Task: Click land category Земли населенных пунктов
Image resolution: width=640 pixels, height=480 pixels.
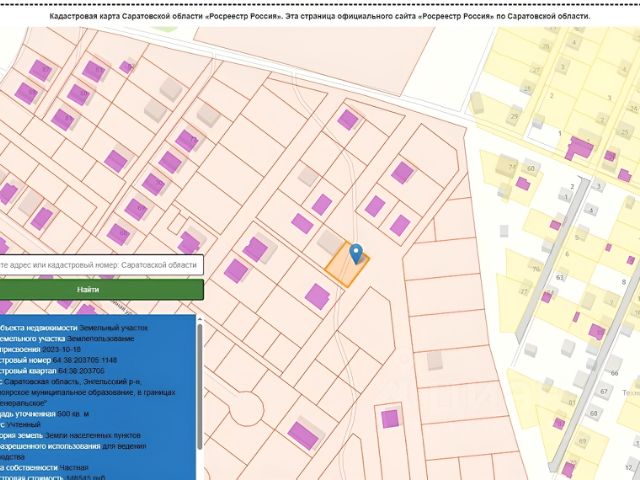Action: pos(93,436)
